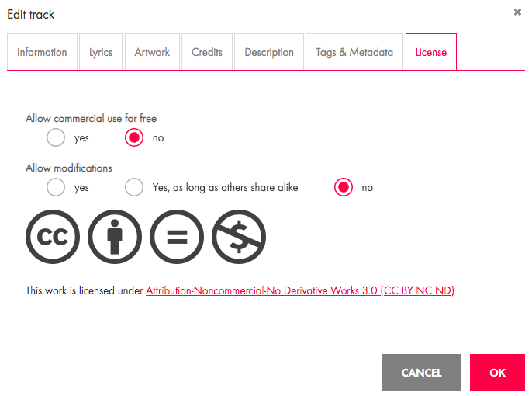Close the Edit track dialog
This screenshot has width=532, height=396.
coord(517,12)
